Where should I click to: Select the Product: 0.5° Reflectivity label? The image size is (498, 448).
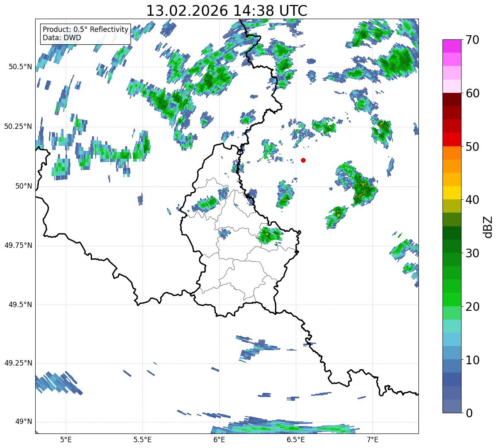(x=85, y=30)
